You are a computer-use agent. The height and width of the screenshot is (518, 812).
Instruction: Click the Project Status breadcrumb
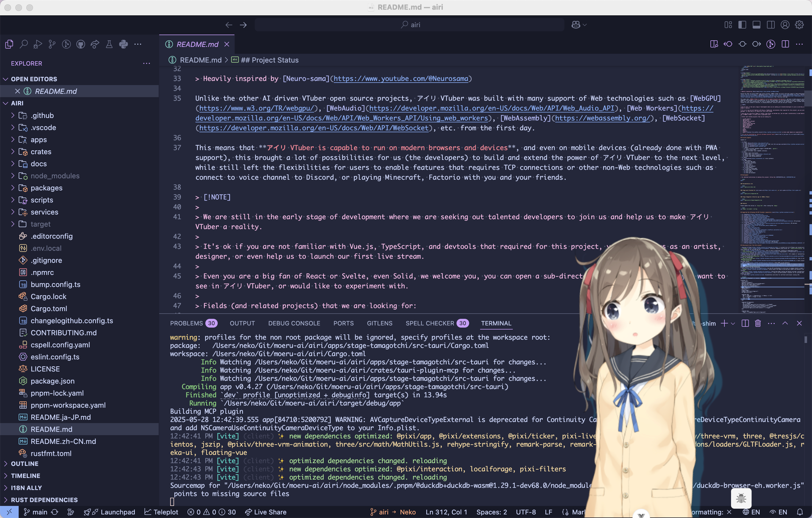(x=265, y=60)
